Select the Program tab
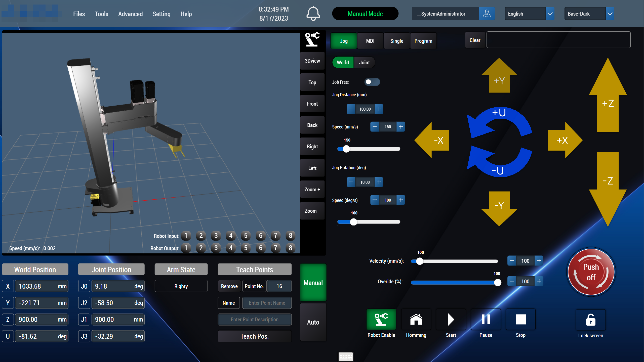644x362 pixels. (423, 41)
